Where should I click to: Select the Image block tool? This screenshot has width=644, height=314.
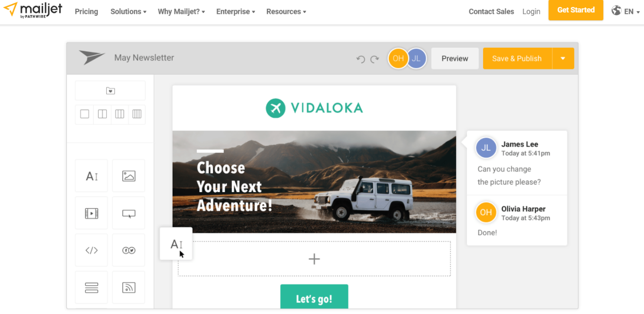(129, 176)
